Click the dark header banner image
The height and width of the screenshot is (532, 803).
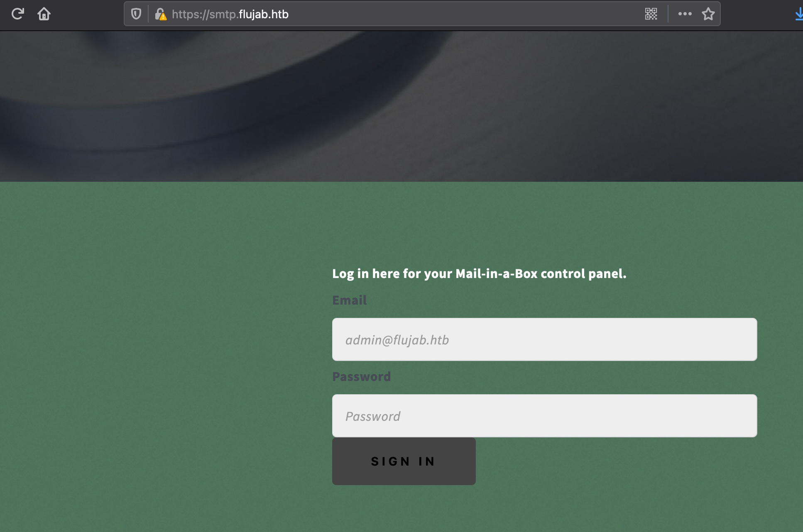(401, 106)
